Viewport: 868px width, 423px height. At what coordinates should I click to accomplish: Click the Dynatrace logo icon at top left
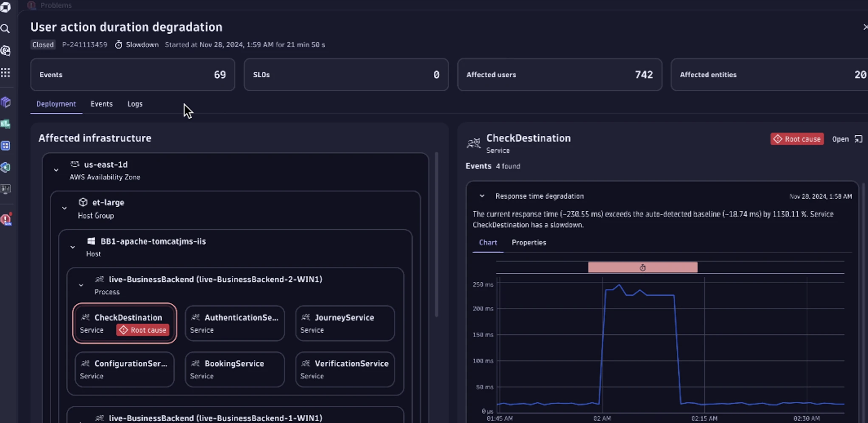(x=6, y=7)
